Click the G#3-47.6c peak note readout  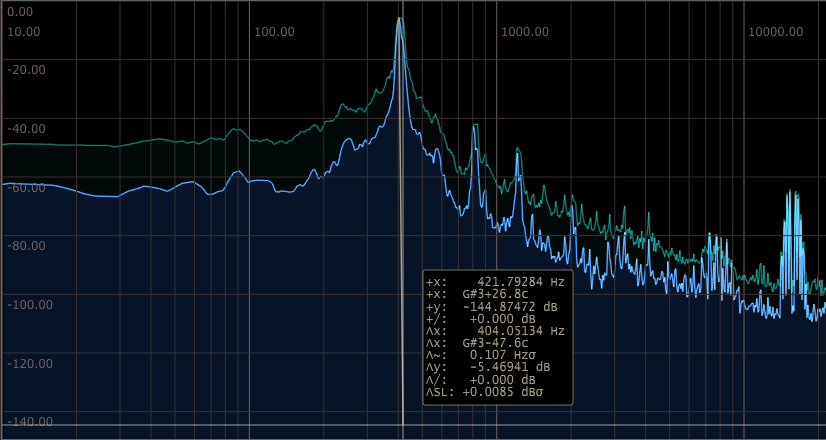[495, 343]
